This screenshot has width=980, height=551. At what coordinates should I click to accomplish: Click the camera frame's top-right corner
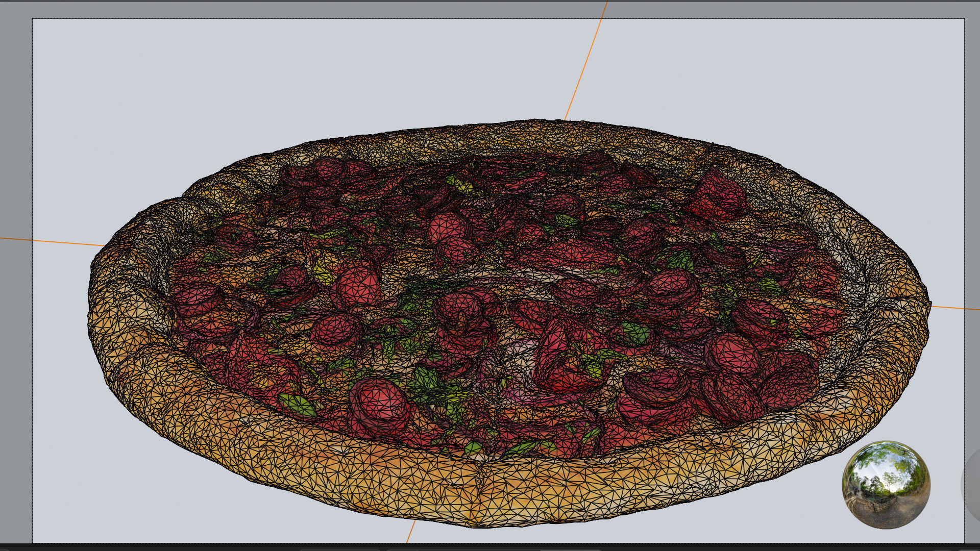964,19
